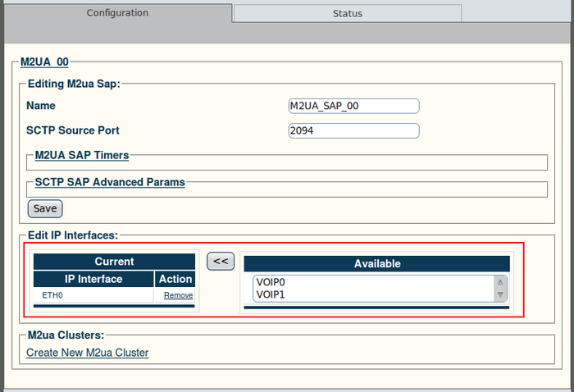The width and height of the screenshot is (574, 392).
Task: Select the Configuration tab
Action: [117, 13]
